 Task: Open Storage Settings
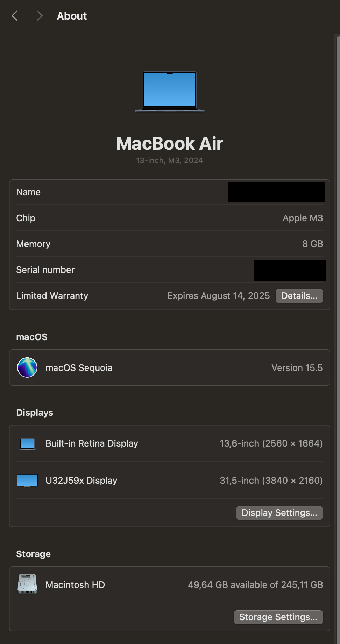pyautogui.click(x=278, y=617)
